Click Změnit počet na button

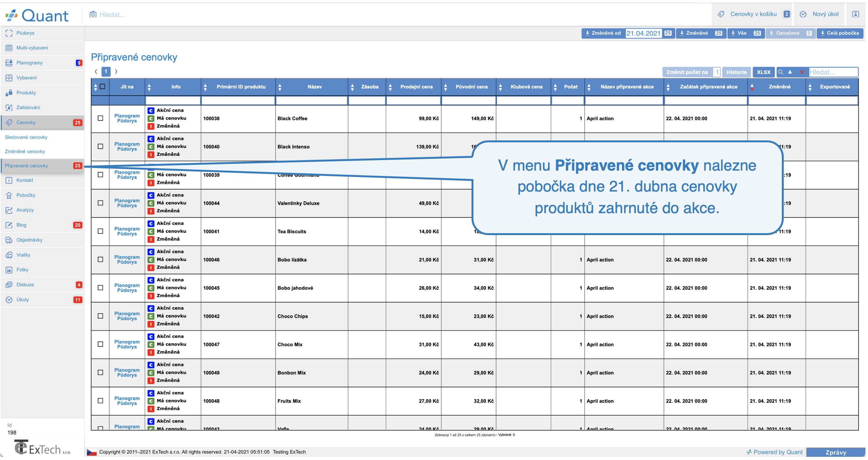pos(687,72)
